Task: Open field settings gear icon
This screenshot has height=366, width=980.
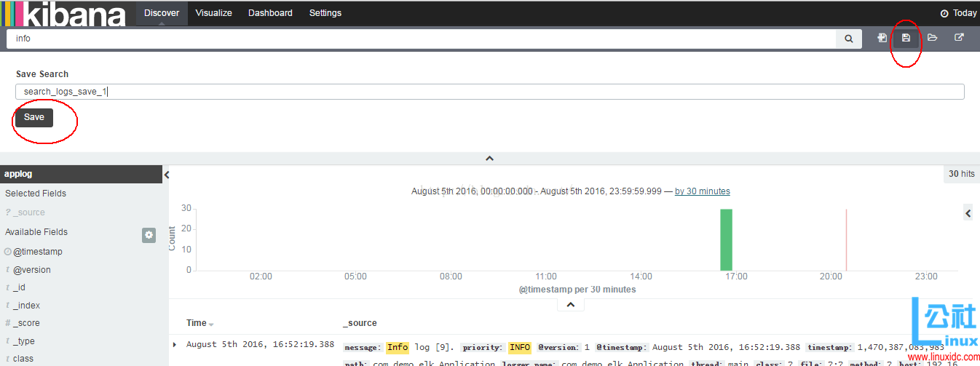Action: point(149,234)
